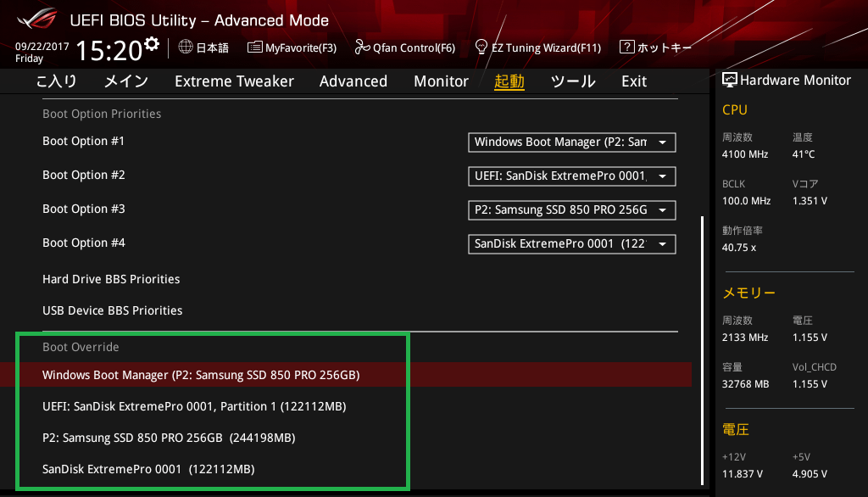Click the 動作倍率 value 40.75 x

(x=739, y=248)
